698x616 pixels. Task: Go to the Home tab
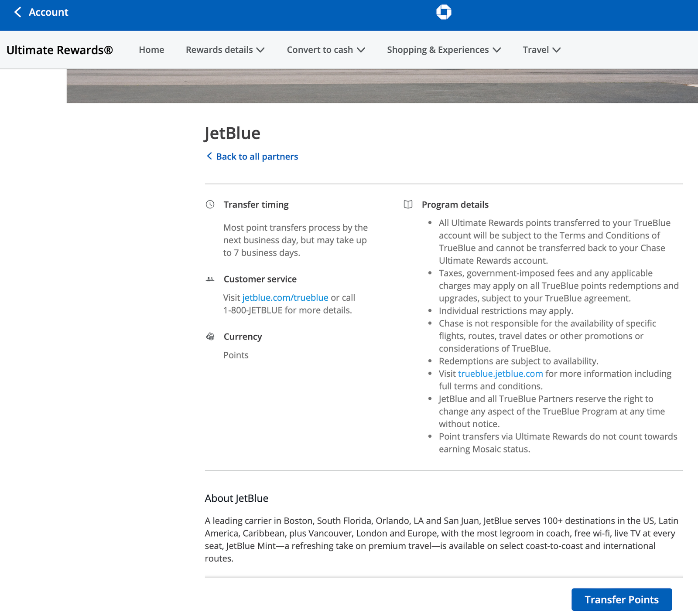point(151,50)
